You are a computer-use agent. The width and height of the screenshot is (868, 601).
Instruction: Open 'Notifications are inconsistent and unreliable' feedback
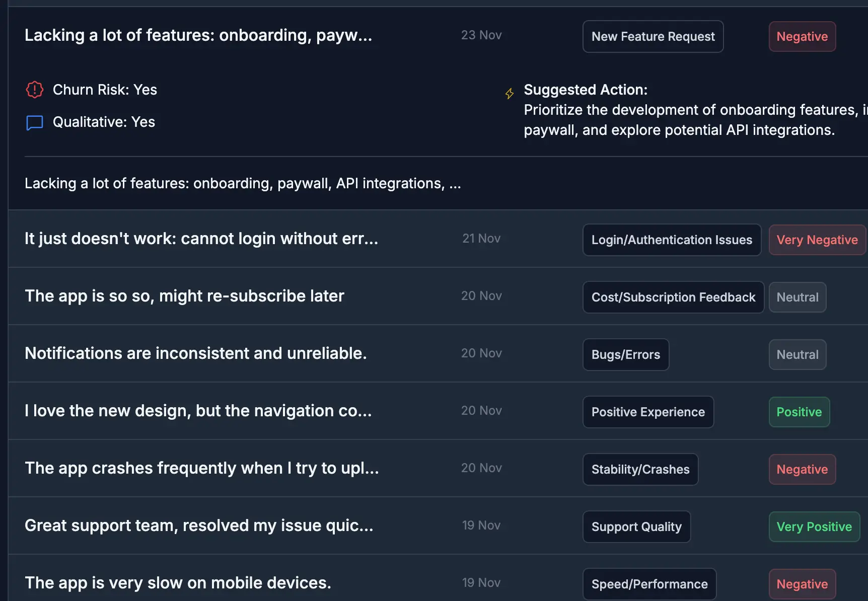click(x=195, y=353)
